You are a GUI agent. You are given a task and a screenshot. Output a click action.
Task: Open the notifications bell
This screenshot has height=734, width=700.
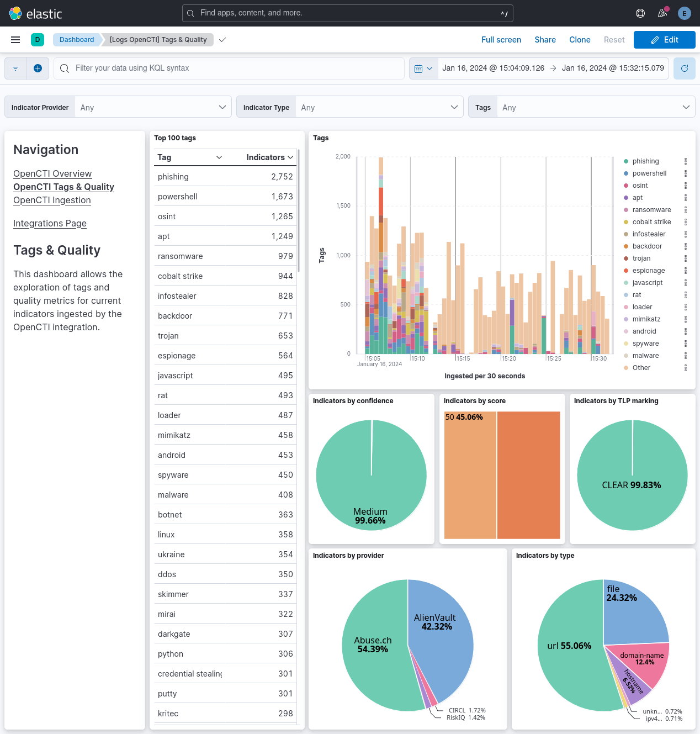pos(662,13)
